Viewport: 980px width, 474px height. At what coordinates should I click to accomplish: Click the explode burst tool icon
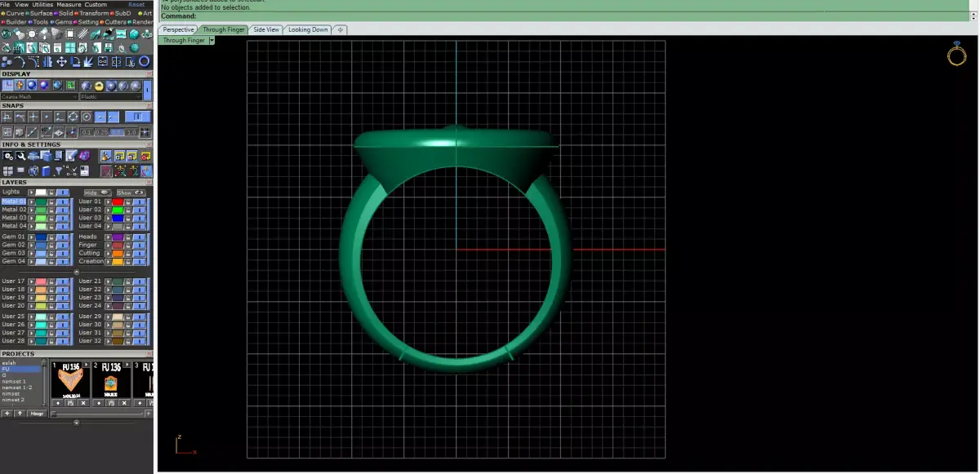click(x=87, y=61)
